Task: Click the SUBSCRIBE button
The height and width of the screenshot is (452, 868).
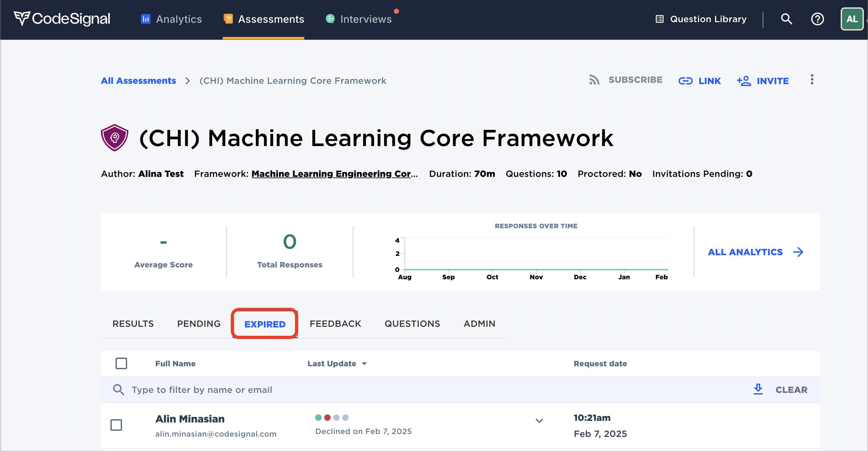Action: pos(625,80)
